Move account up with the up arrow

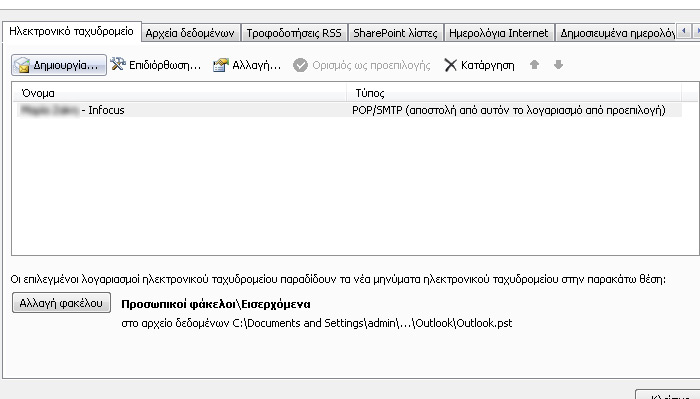(x=534, y=65)
